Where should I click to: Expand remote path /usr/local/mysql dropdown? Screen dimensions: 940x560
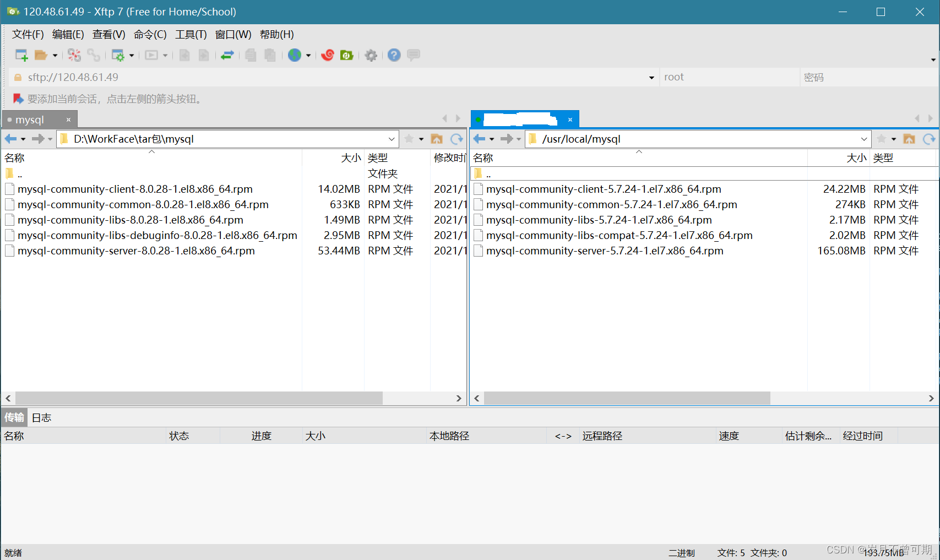(x=864, y=139)
